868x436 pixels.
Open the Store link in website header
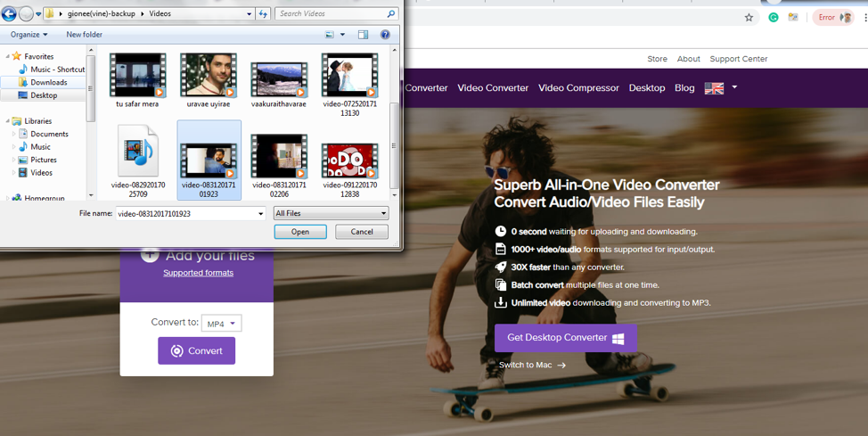tap(657, 59)
